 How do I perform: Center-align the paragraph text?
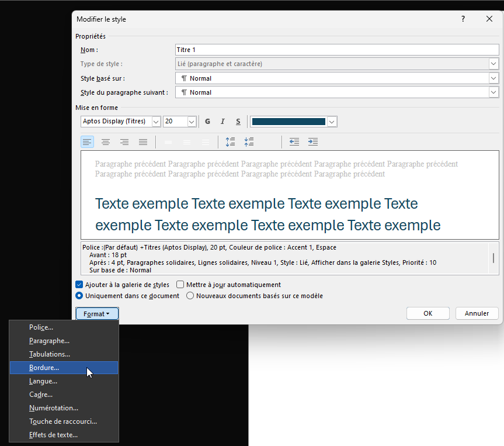click(106, 142)
